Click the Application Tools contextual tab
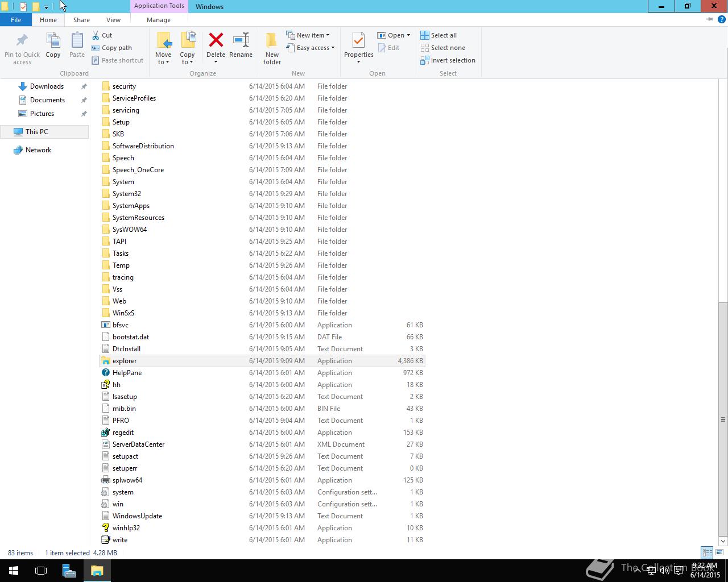 [159, 6]
